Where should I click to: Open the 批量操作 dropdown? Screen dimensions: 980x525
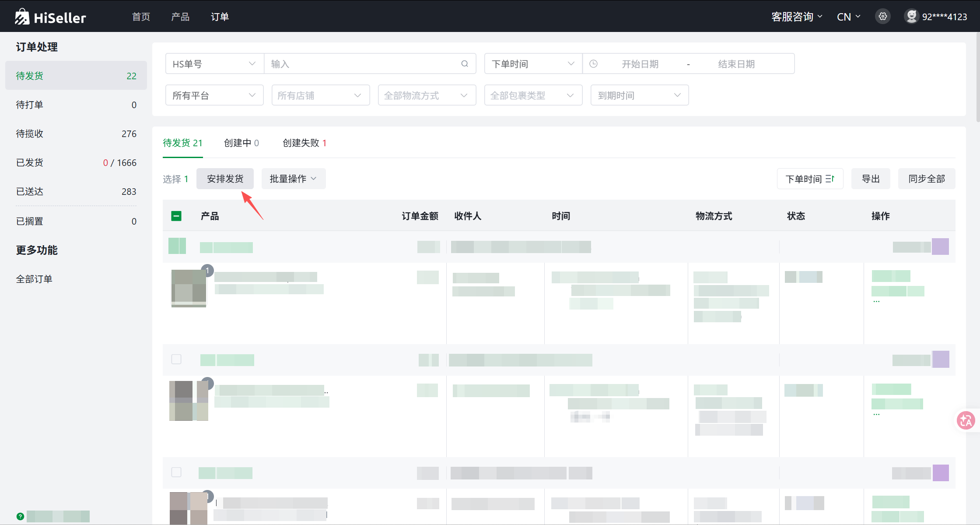coord(293,179)
